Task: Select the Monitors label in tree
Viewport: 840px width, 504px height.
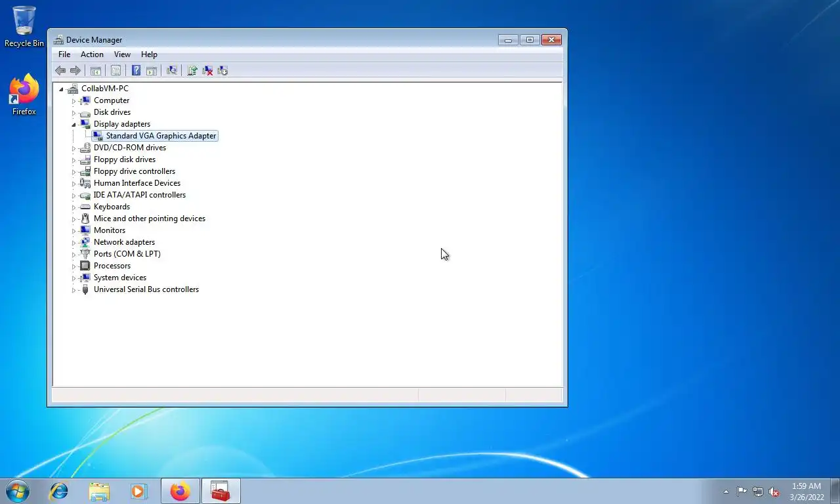Action: pos(110,230)
